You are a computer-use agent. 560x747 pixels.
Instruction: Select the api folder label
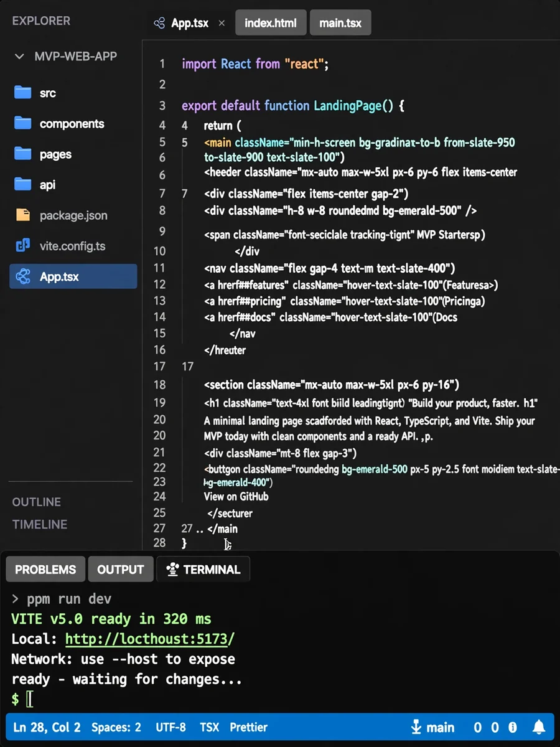click(x=48, y=185)
